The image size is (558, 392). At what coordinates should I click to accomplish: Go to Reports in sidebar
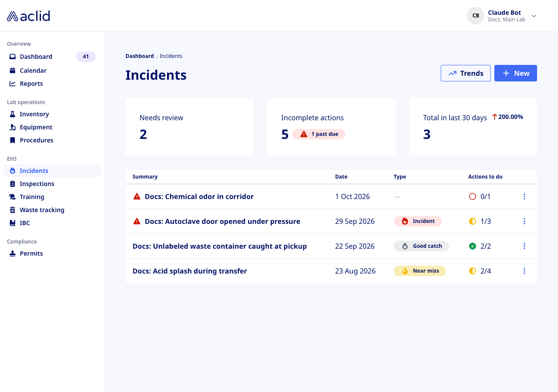click(x=52, y=84)
